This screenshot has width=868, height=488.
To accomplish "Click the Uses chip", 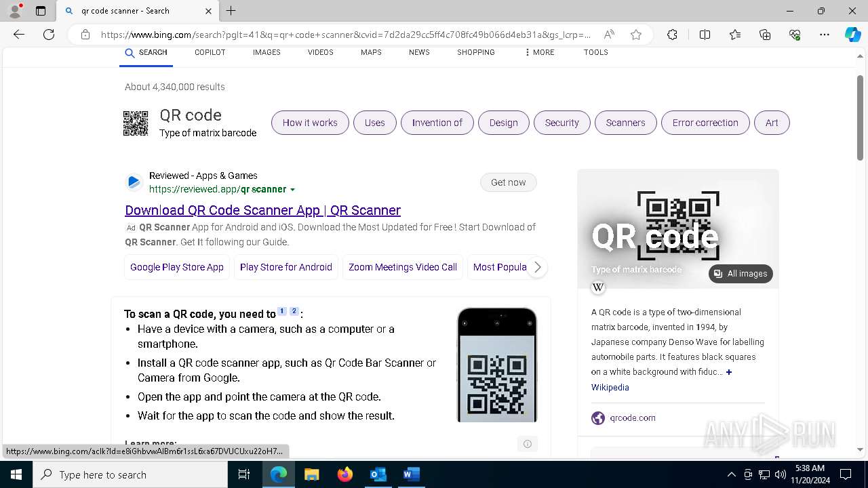I will [x=374, y=123].
